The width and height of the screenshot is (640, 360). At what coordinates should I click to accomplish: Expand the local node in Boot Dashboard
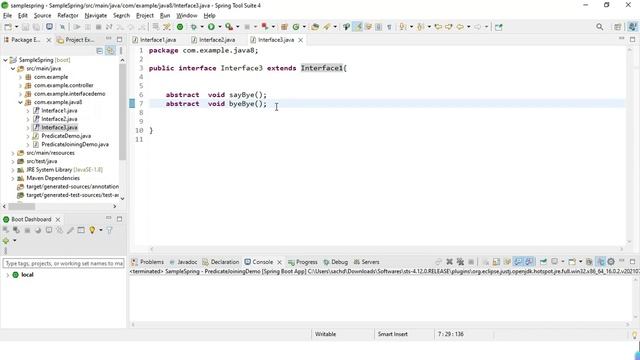(7, 275)
